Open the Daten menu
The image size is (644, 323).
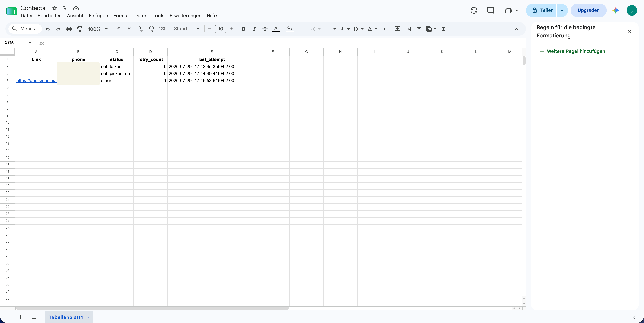coord(141,15)
